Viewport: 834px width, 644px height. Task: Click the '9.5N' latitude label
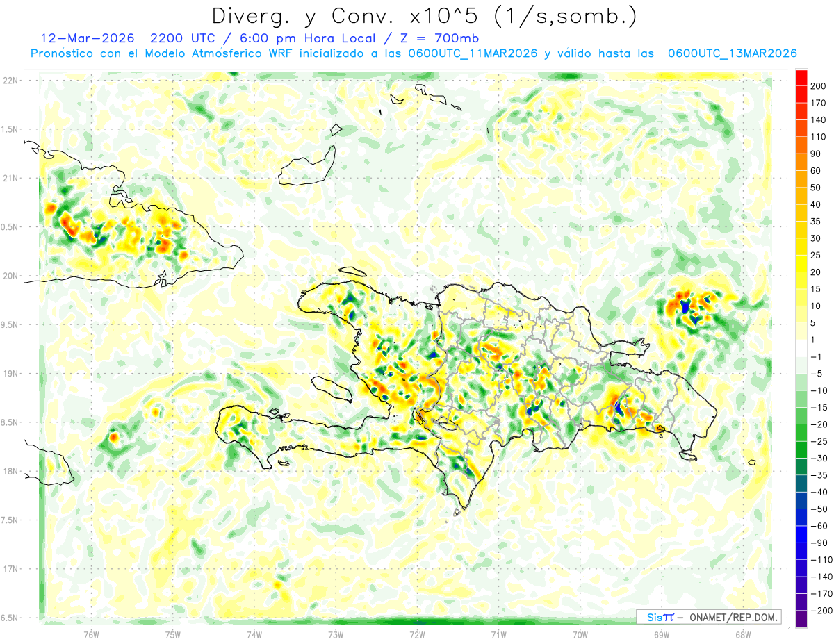coord(10,324)
